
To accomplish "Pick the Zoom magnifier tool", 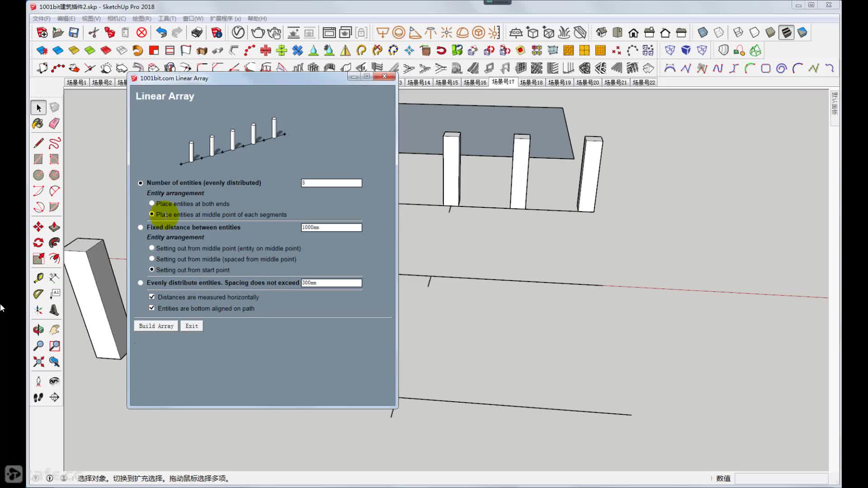I will (x=38, y=346).
